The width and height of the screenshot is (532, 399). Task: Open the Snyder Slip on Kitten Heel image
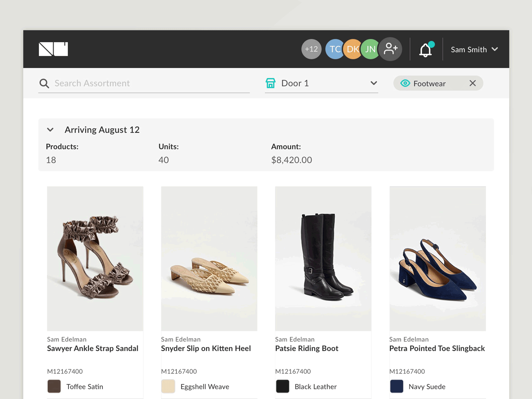pyautogui.click(x=209, y=259)
